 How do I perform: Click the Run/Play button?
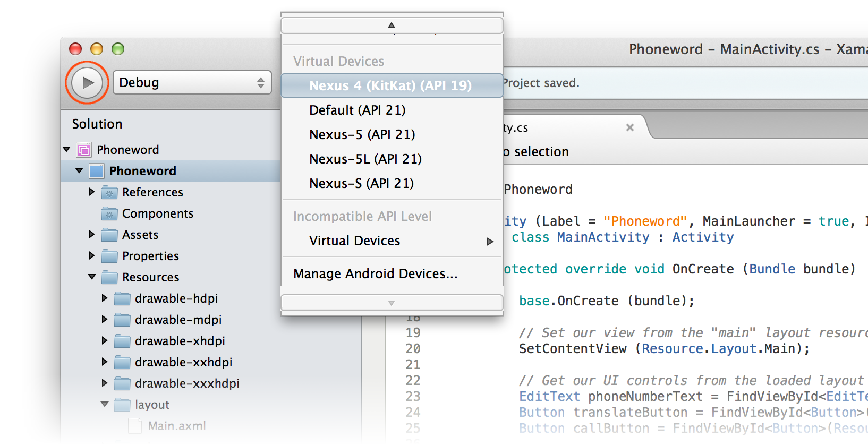click(87, 83)
